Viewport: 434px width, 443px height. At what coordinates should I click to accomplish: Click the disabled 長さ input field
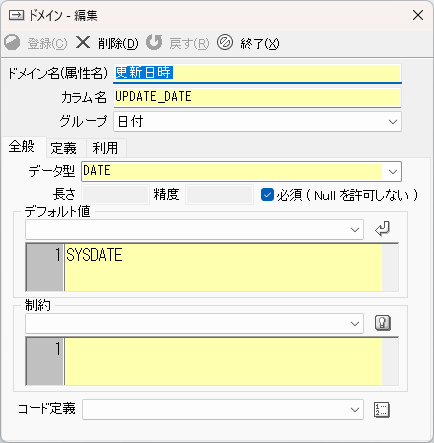point(115,195)
